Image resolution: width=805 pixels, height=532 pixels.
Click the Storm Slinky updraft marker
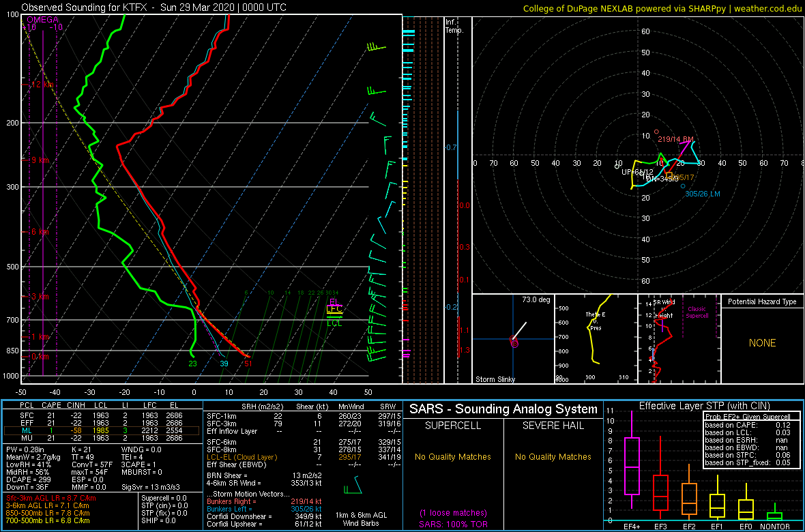(514, 342)
